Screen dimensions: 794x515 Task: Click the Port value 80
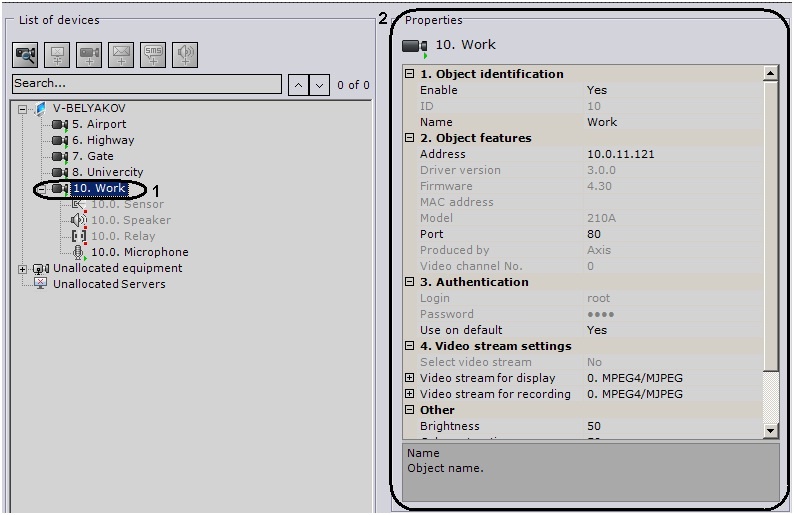(x=594, y=234)
